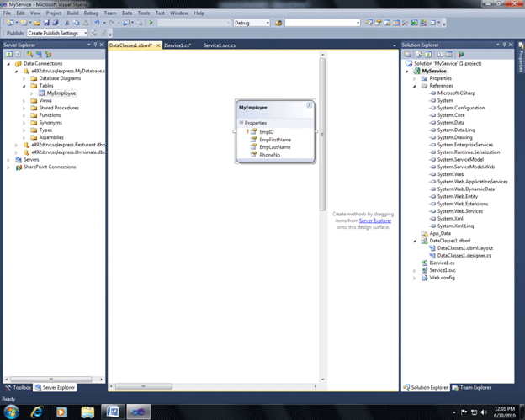Open the Build menu
This screenshot has height=420, width=525.
coord(72,13)
